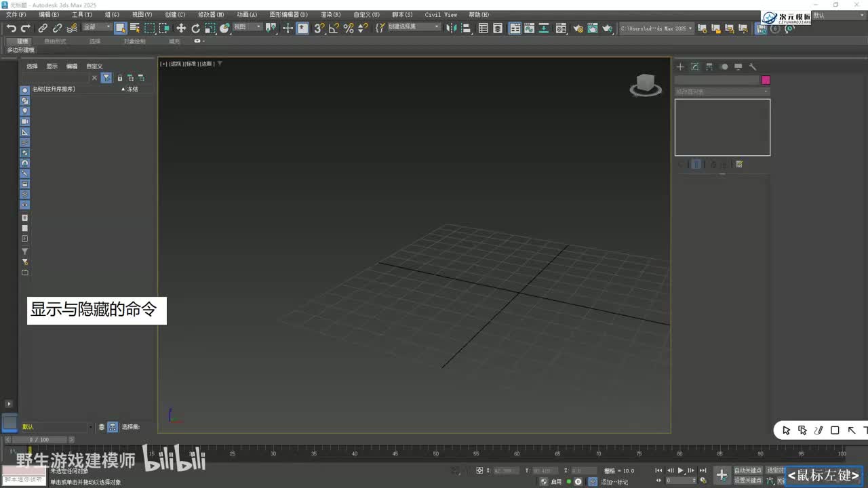Toggle the Percent Snap button

click(349, 28)
